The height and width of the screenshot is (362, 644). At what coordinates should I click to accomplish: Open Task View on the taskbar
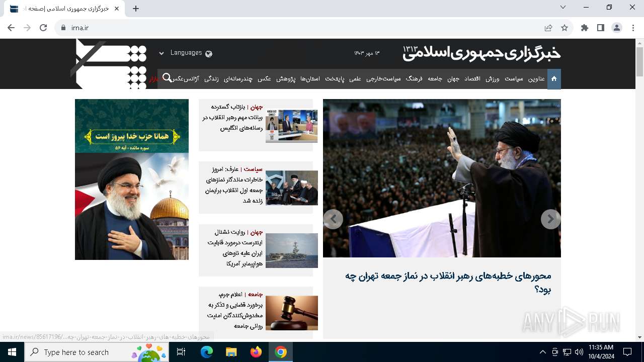point(181,352)
